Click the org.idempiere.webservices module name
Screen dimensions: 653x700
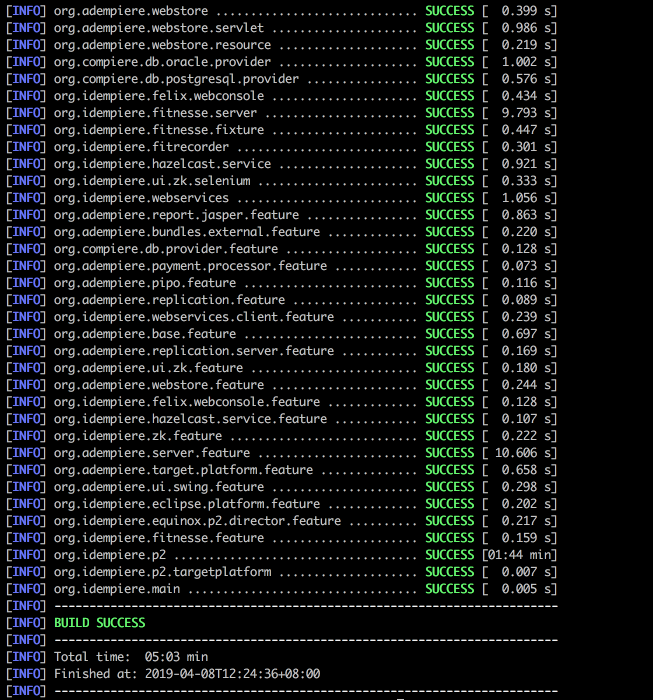click(x=140, y=197)
